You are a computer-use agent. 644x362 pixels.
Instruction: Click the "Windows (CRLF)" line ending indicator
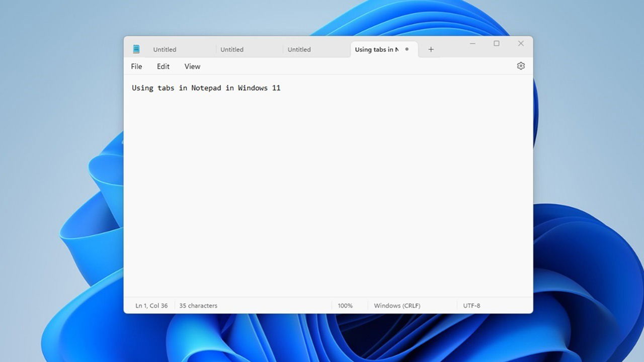point(396,305)
